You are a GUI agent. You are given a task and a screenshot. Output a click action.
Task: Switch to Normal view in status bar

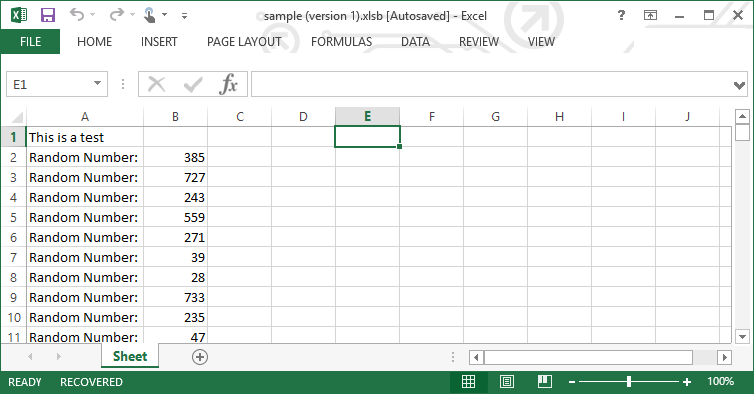click(468, 381)
